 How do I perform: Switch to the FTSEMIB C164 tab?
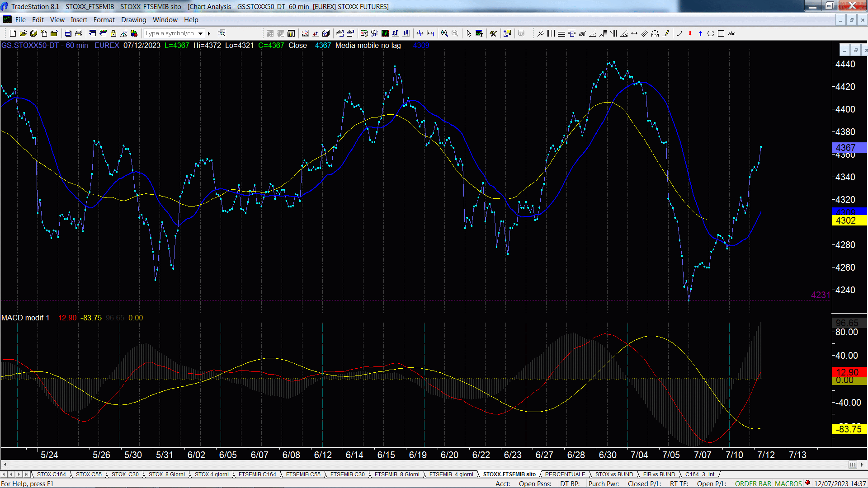[257, 474]
